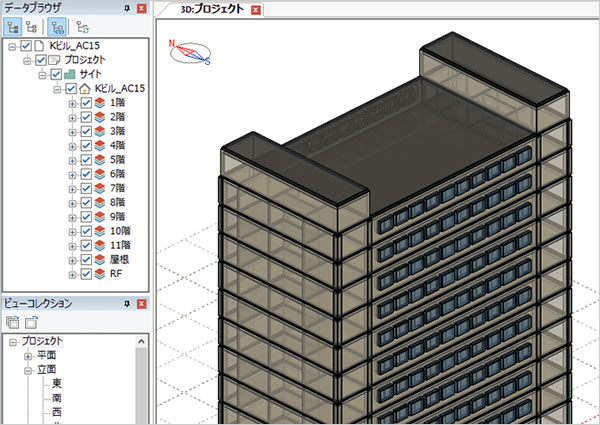
Task: Expand the 5階 story node
Action: [72, 161]
